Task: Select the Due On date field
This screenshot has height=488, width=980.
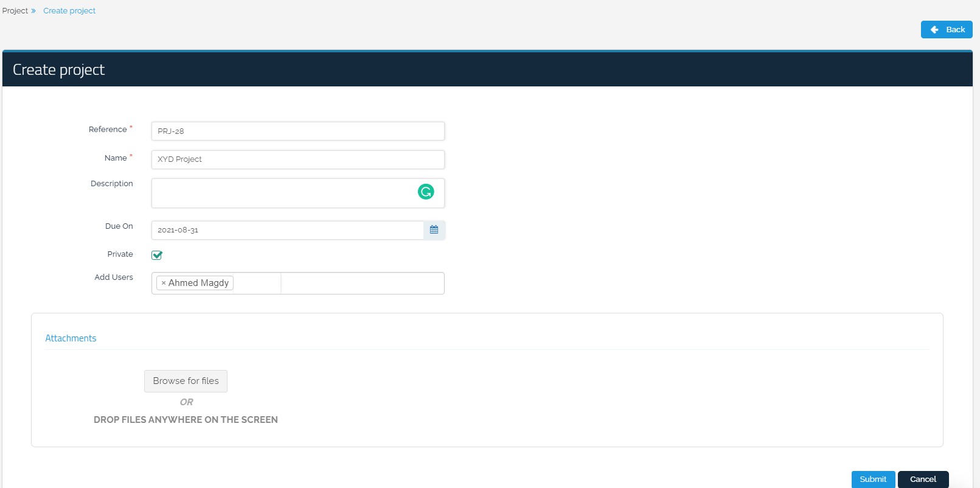Action: (287, 230)
